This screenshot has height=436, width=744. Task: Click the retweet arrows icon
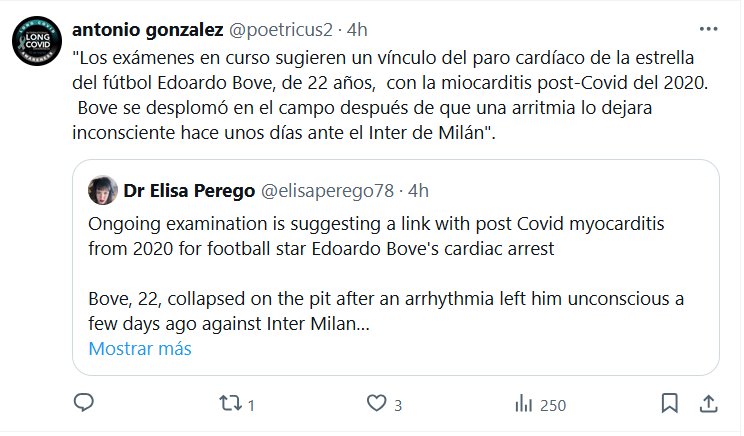(x=229, y=404)
